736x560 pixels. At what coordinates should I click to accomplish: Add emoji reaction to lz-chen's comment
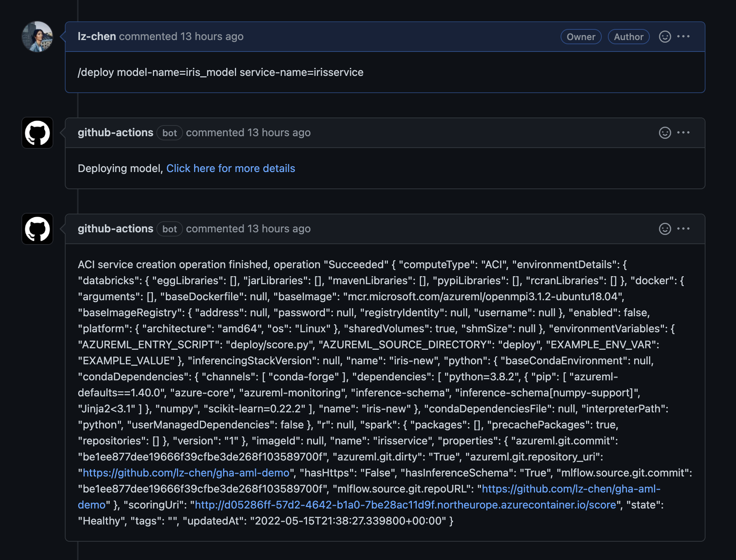click(665, 37)
